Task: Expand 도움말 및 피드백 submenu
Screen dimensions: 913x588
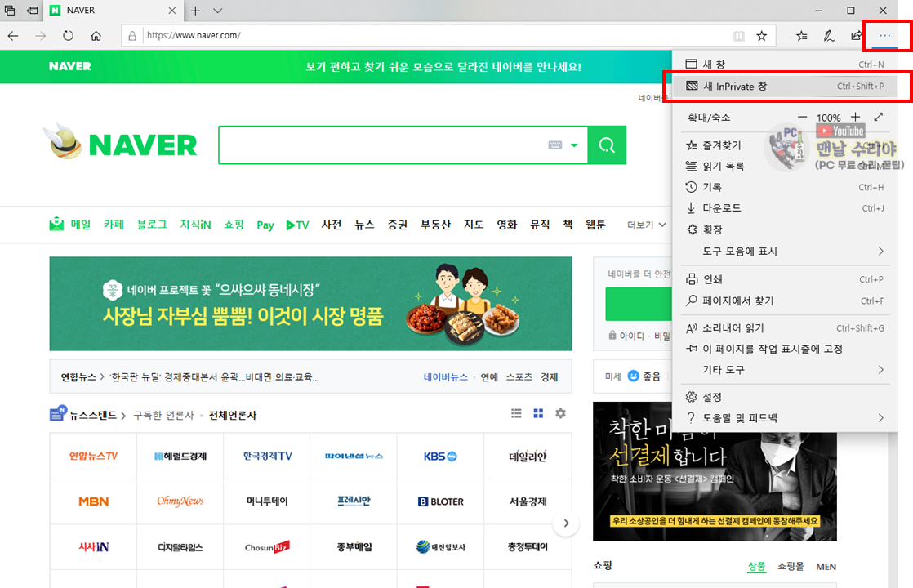Action: tap(785, 417)
